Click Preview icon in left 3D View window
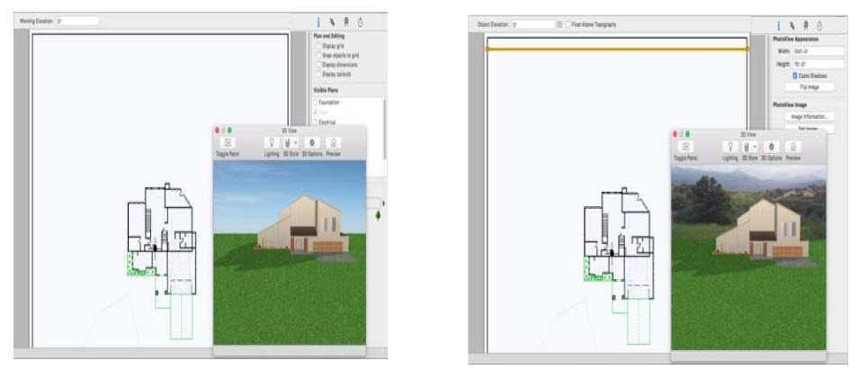868x379 pixels. coord(333,142)
